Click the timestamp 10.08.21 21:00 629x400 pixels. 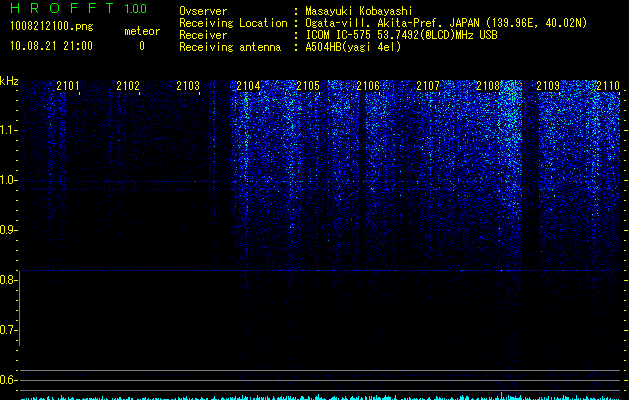click(x=51, y=46)
